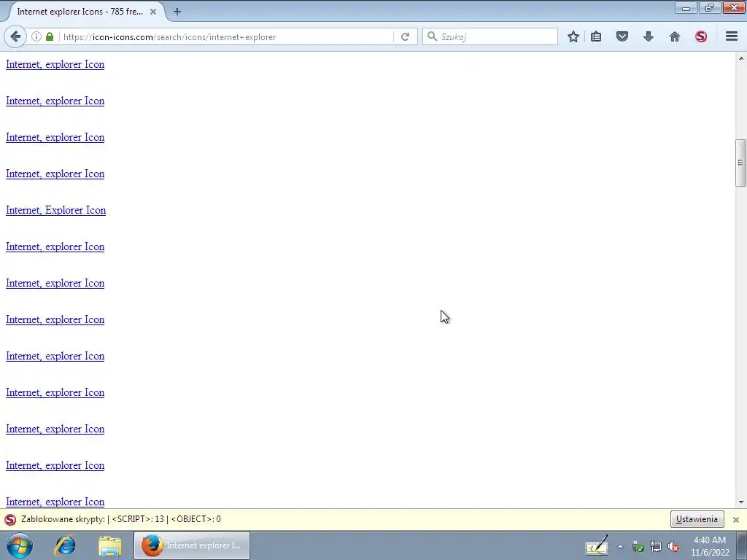The height and width of the screenshot is (560, 747).
Task: Click the NoScript logo in the notification bar
Action: [x=10, y=519]
